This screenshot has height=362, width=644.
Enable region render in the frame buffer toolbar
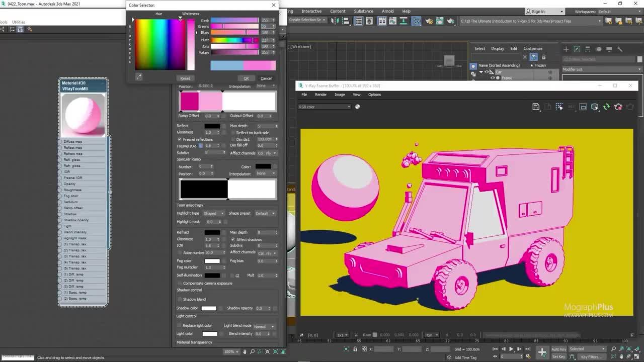[559, 107]
